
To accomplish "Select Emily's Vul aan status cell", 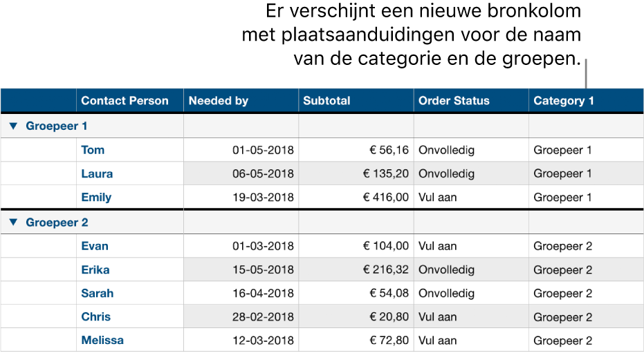I will tap(437, 198).
